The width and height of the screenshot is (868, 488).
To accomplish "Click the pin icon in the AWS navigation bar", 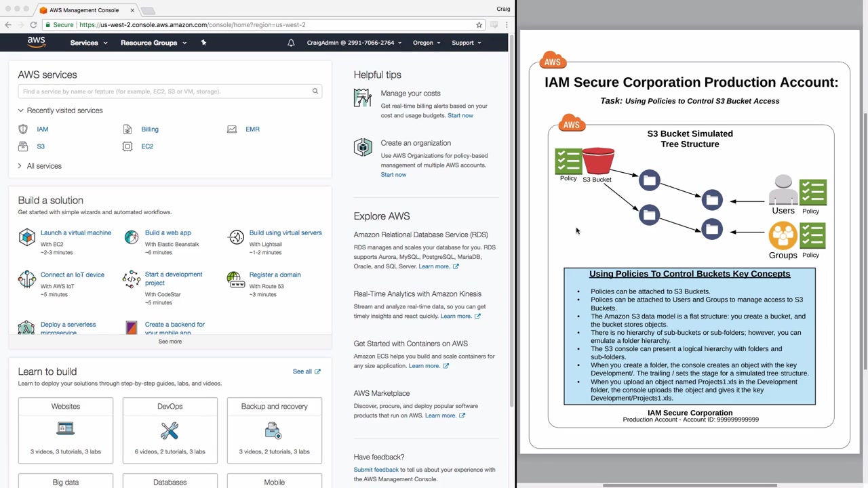I will [x=203, y=43].
